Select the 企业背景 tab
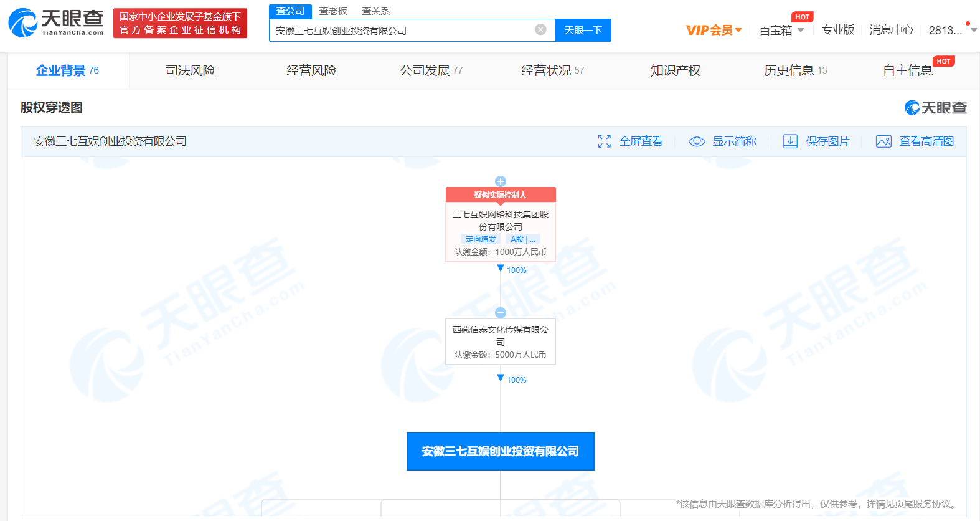980x521 pixels. pyautogui.click(x=67, y=70)
